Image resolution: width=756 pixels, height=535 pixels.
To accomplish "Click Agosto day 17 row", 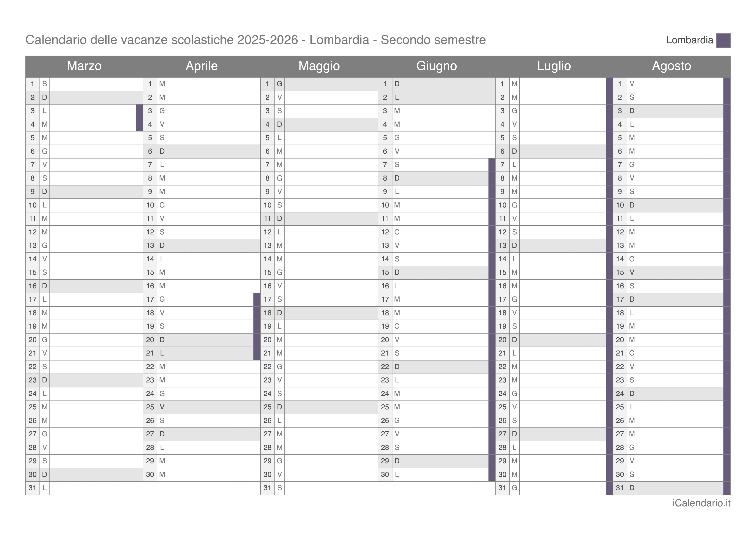I will [672, 299].
